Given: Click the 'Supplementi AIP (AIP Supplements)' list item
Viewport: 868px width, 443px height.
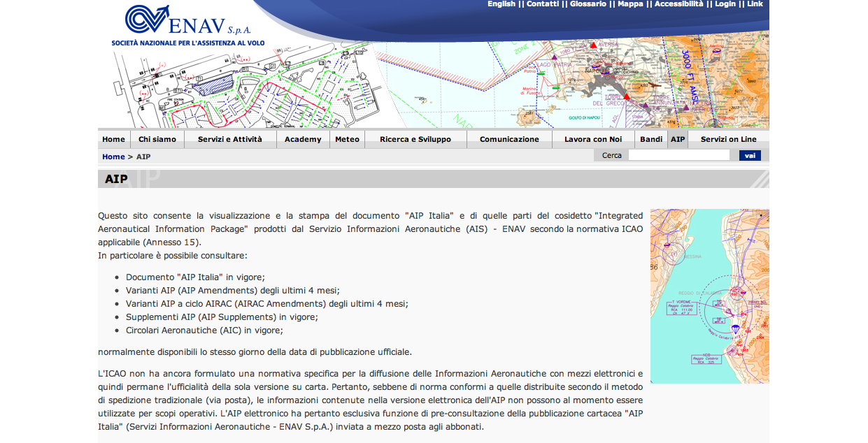Looking at the screenshot, I should click(x=222, y=317).
